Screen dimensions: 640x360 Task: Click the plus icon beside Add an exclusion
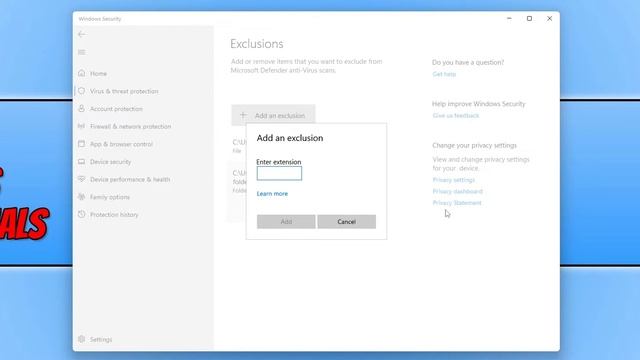click(243, 116)
